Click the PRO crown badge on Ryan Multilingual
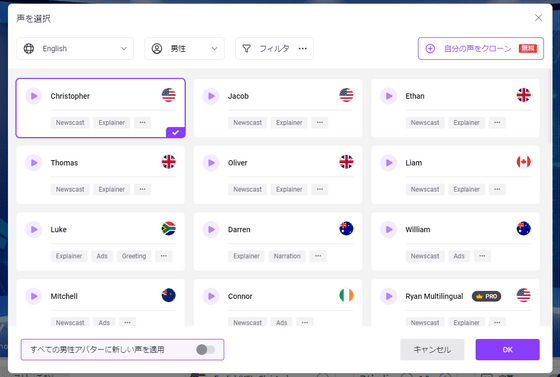560x377 pixels. [486, 296]
